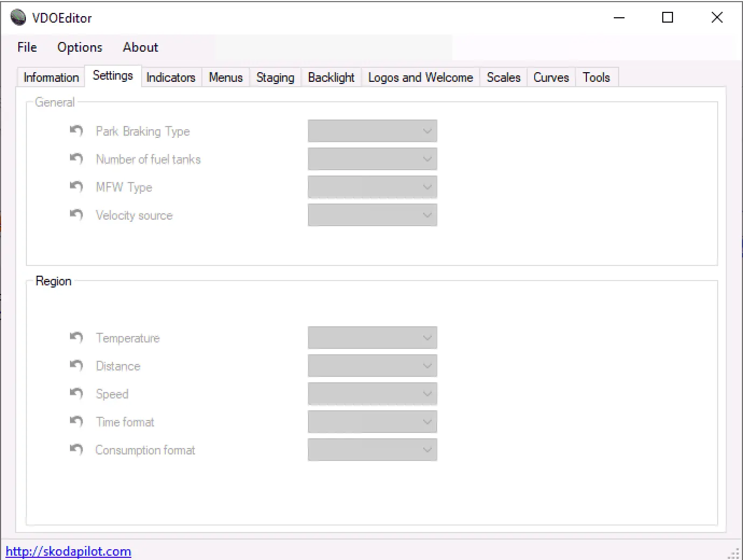Click the undo icon for Number of fuel tanks

click(x=76, y=159)
